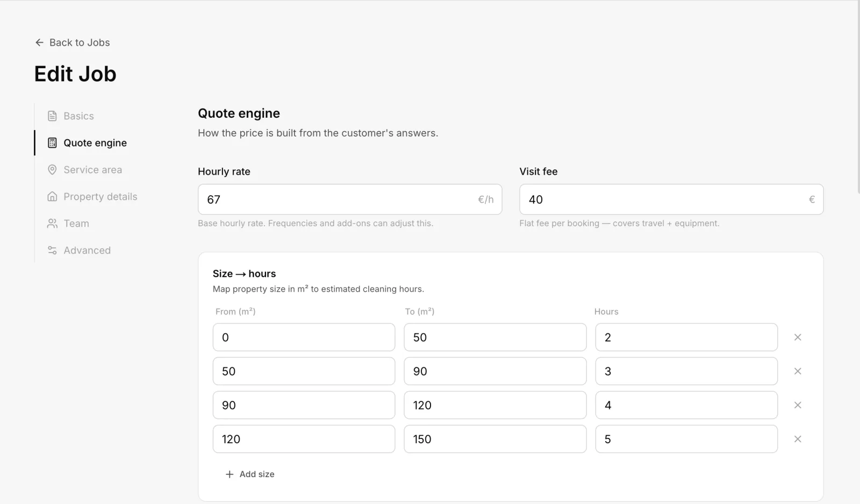Click the Add size button label
The width and height of the screenshot is (860, 504).
(257, 474)
